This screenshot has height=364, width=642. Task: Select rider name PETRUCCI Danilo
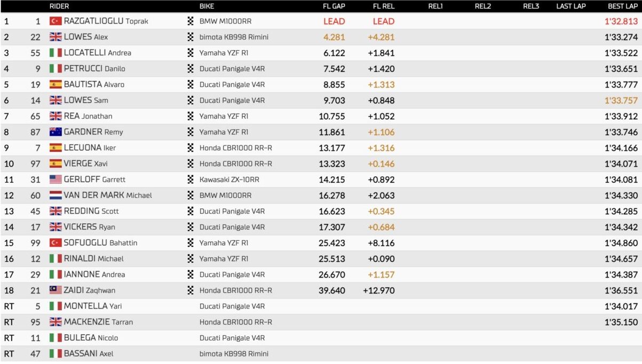[x=94, y=69]
